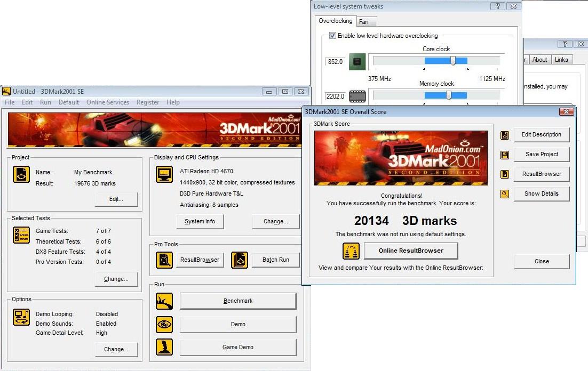Click the Show Details magnifier icon

[505, 194]
